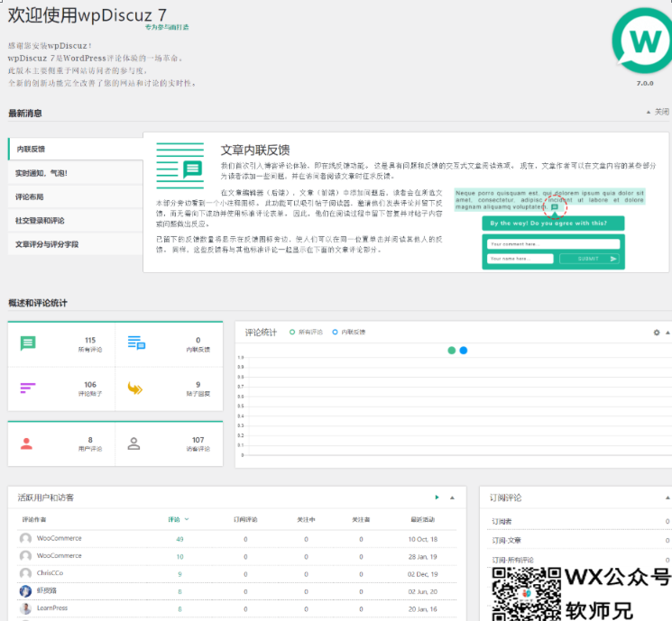The height and width of the screenshot is (621, 672).
Task: Toggle 所有评论 series in chart legend
Action: coord(306,332)
